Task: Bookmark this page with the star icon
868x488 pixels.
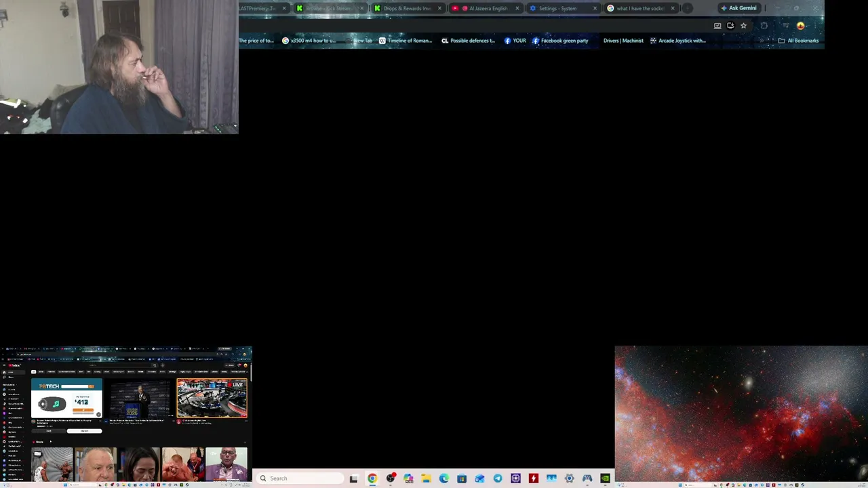Action: click(x=743, y=26)
